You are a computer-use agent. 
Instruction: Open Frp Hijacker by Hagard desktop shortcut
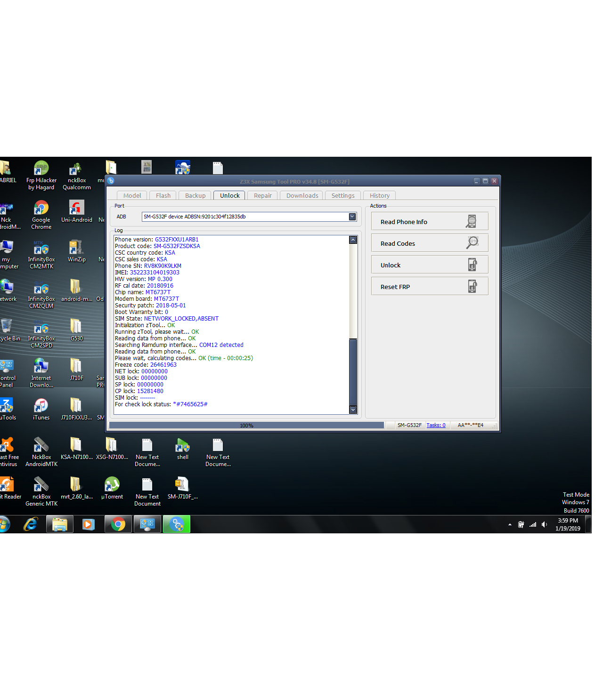coord(41,176)
